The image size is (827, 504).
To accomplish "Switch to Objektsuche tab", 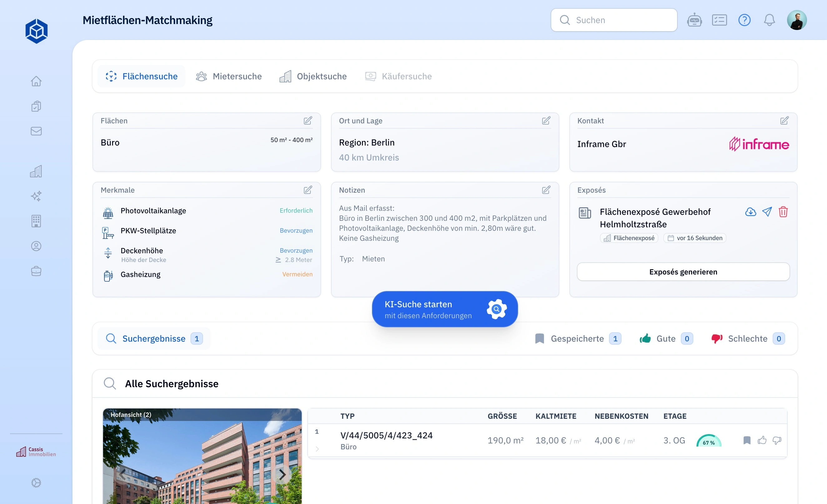I will coord(313,76).
